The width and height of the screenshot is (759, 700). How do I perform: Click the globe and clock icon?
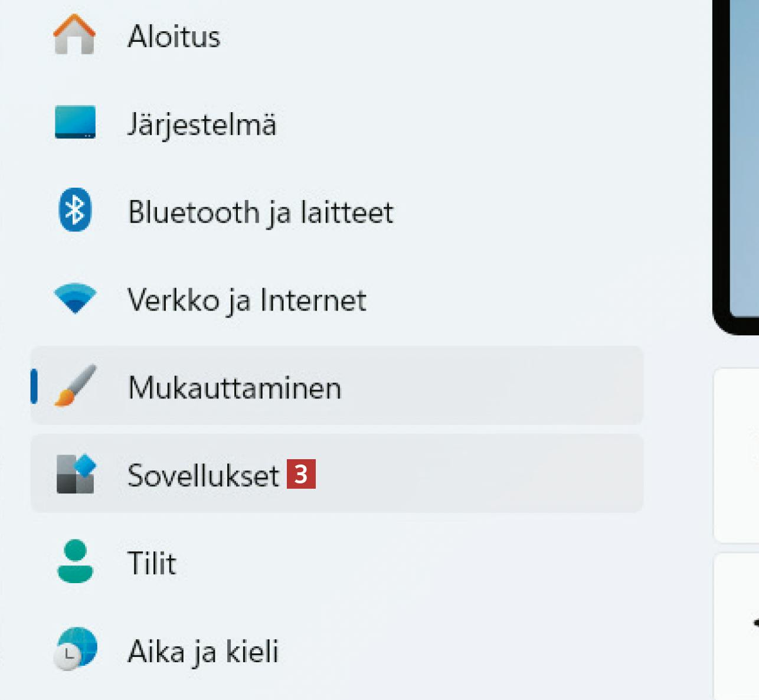(75, 649)
